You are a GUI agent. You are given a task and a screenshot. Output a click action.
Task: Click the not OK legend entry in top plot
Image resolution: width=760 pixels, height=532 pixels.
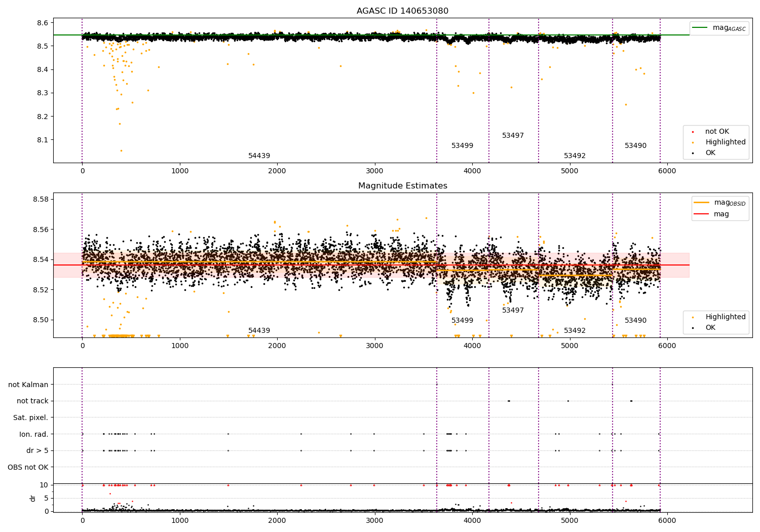coord(717,132)
